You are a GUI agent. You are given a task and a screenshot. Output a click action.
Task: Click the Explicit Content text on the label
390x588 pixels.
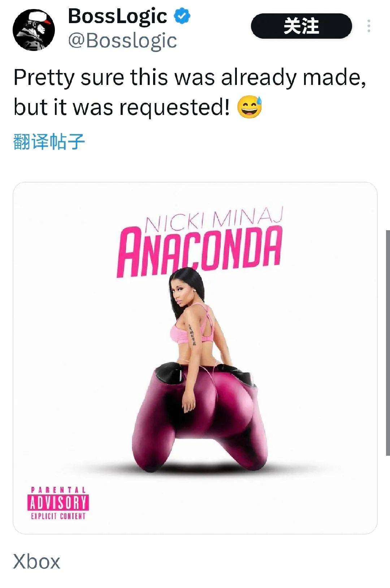point(58,516)
